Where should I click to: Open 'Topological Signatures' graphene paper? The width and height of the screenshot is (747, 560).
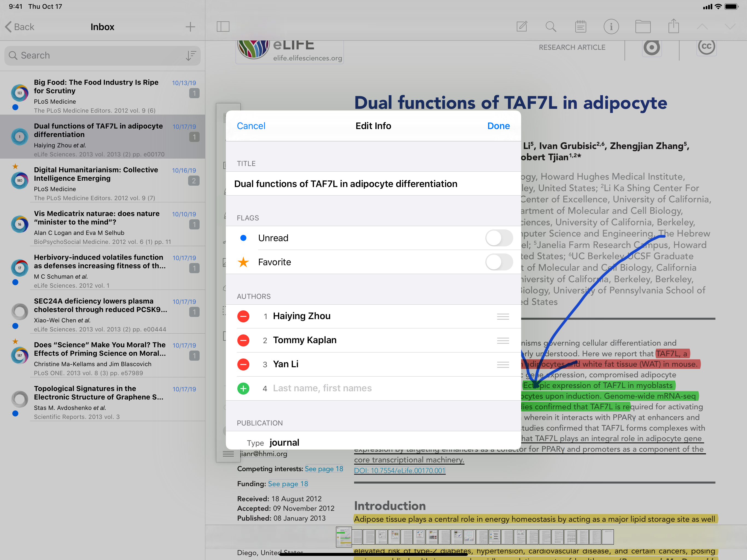[x=102, y=399]
